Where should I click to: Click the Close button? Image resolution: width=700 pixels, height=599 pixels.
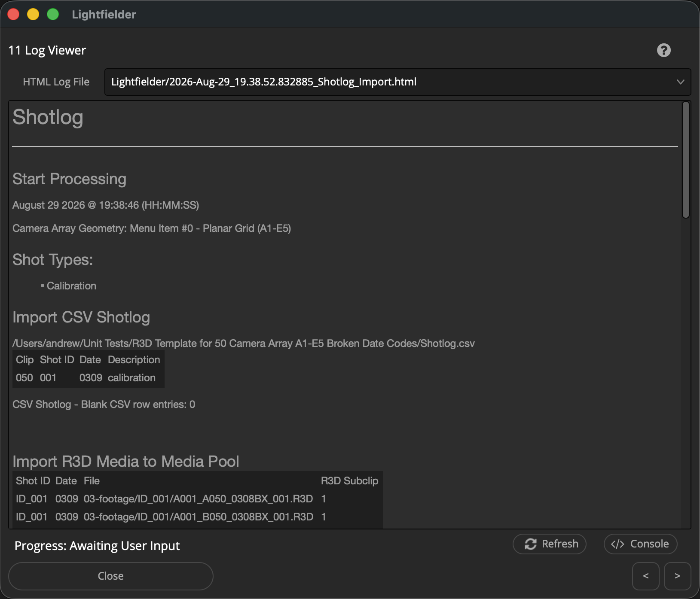pos(111,576)
